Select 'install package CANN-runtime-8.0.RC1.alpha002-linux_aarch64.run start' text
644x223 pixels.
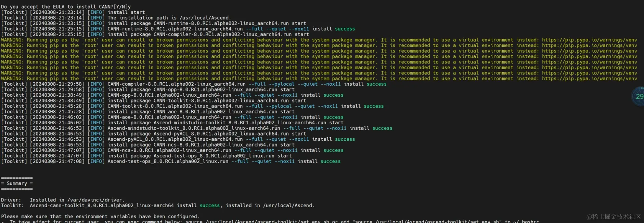coord(207,23)
